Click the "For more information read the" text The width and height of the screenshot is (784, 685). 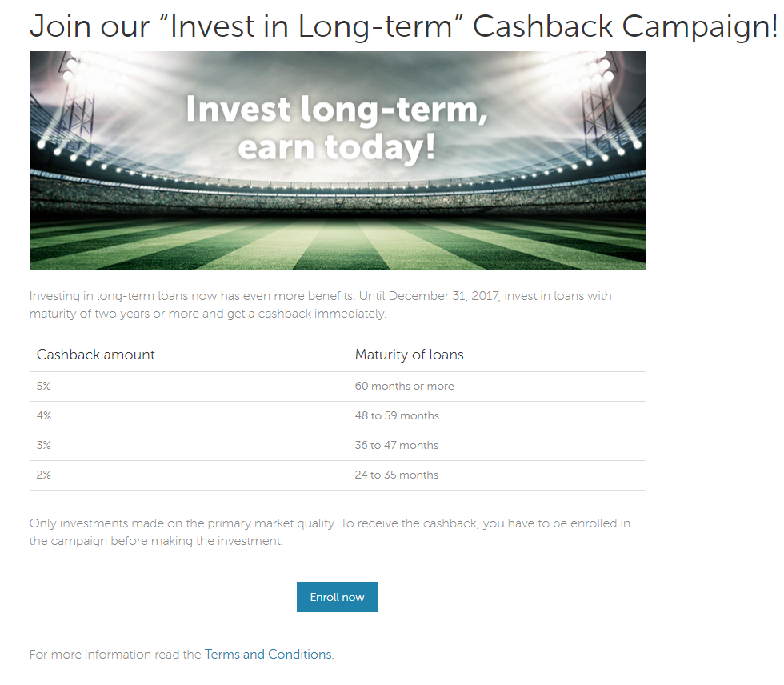(115, 654)
